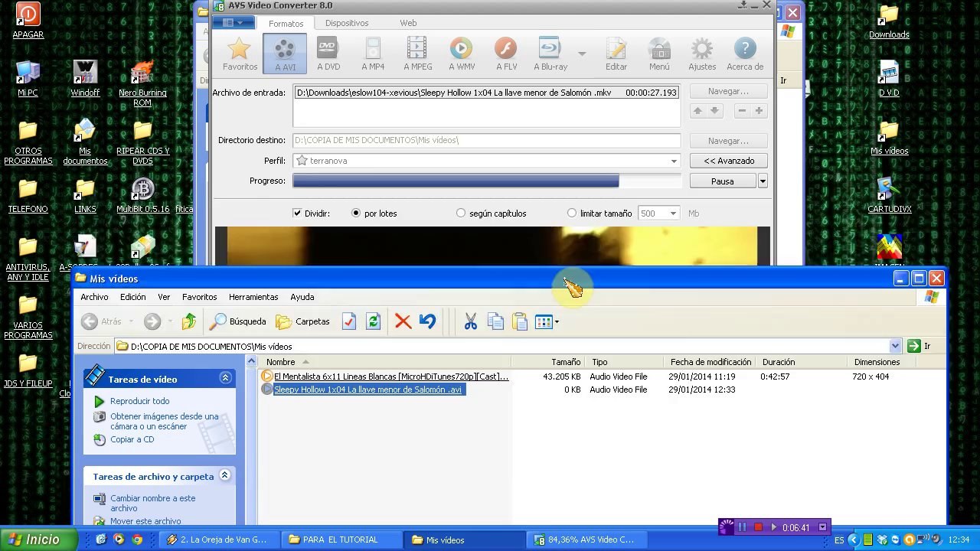Viewport: 980px width, 551px height.
Task: Open the size limit 500 dropdown
Action: coord(673,214)
